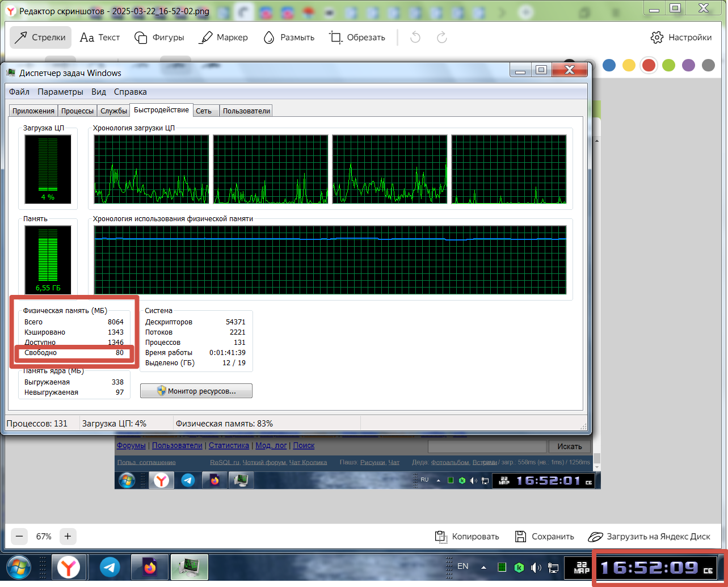Select the Размыть blur tool
The image size is (728, 587).
(x=288, y=37)
